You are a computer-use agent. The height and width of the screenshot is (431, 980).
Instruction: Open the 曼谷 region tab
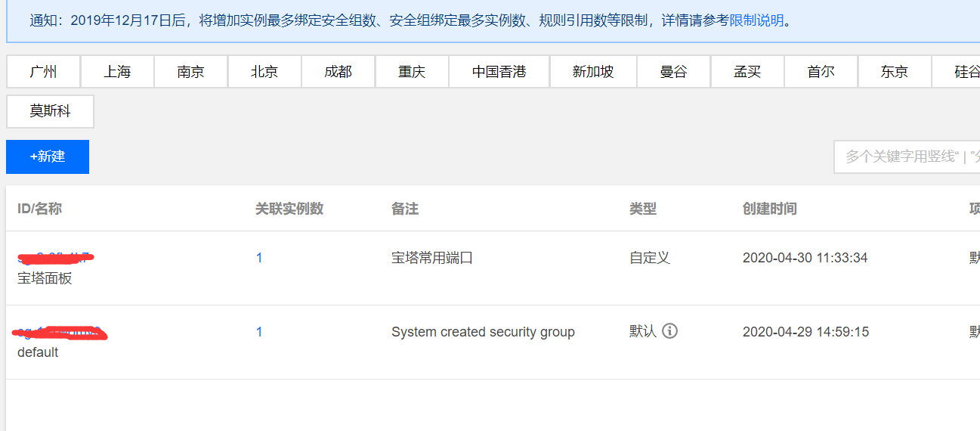click(673, 72)
